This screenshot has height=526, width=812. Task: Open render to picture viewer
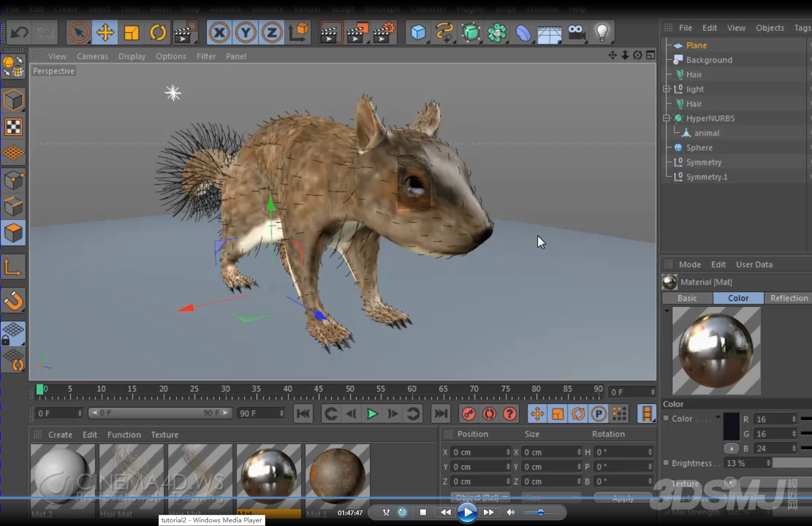pyautogui.click(x=357, y=33)
